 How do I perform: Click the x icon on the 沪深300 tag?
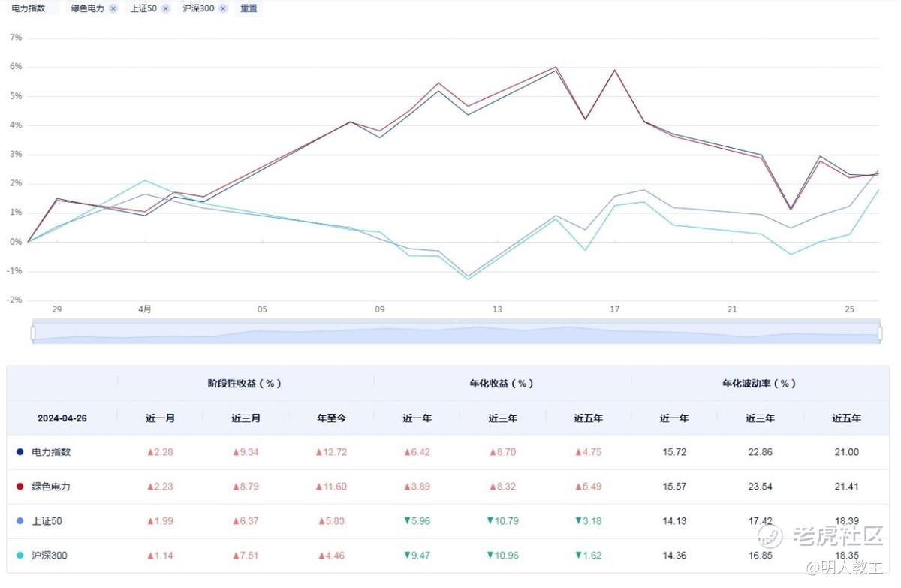click(223, 8)
